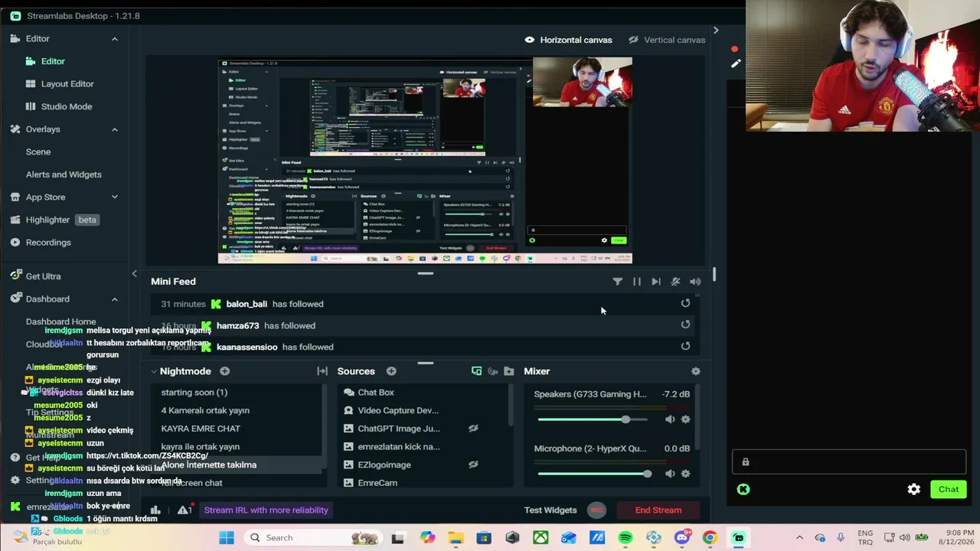Click the green widget icon in Sources header

(476, 371)
